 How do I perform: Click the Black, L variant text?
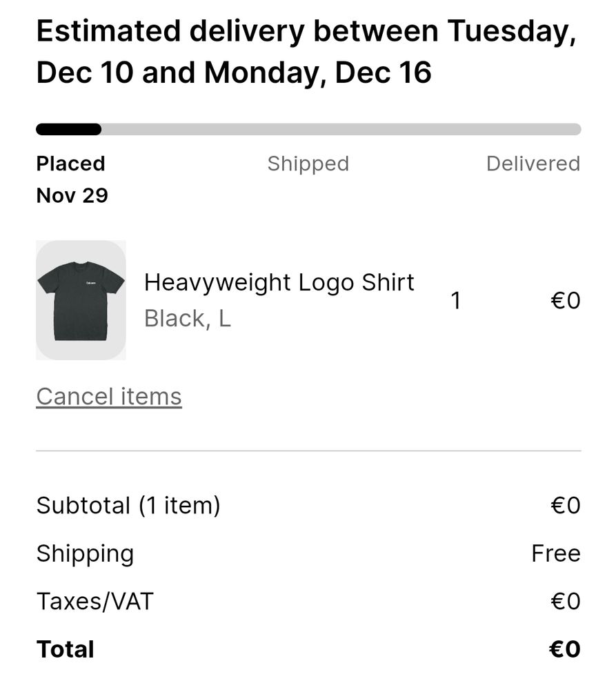188,319
